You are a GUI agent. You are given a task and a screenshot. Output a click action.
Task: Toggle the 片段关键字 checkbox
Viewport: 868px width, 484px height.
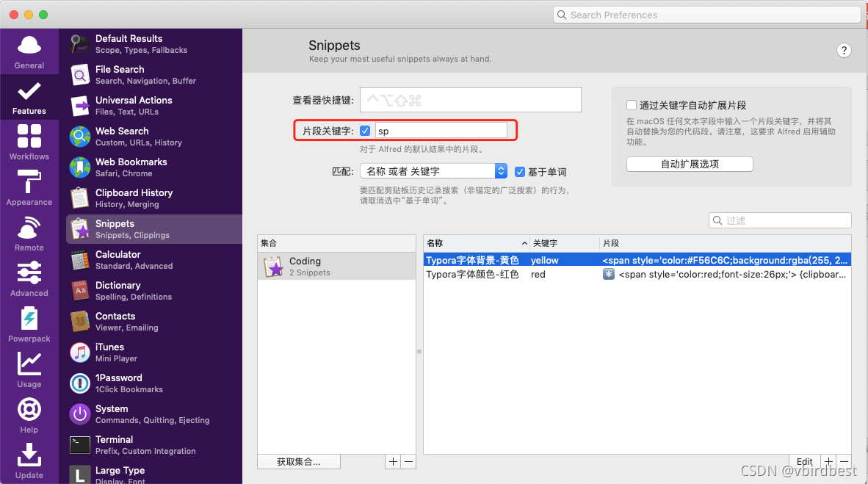point(365,131)
